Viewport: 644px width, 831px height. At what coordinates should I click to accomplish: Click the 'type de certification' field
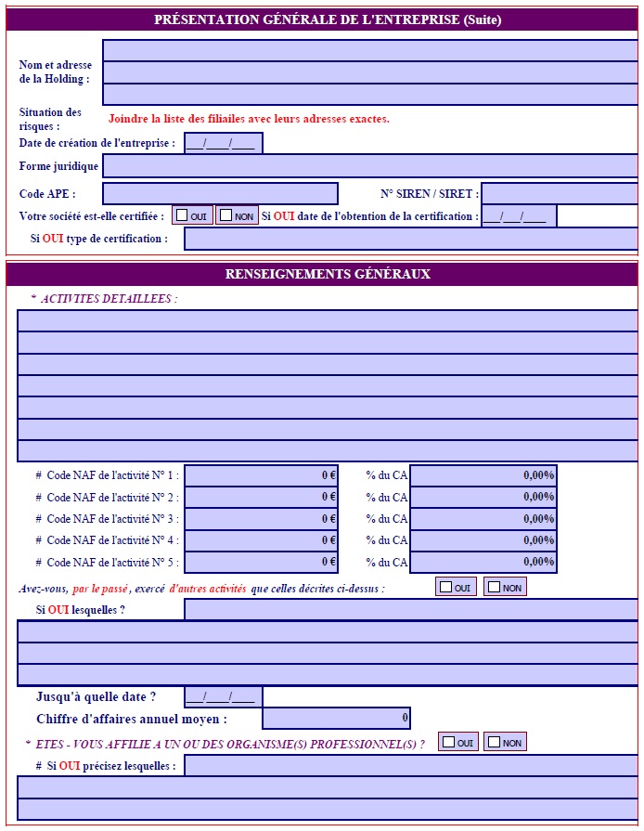411,239
